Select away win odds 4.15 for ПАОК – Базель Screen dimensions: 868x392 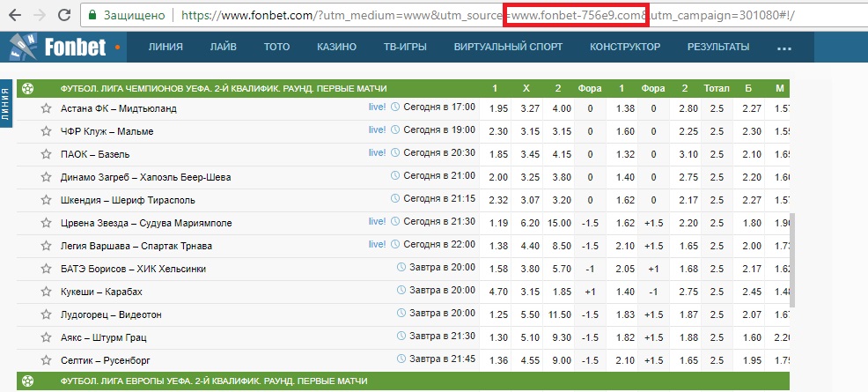pos(562,154)
